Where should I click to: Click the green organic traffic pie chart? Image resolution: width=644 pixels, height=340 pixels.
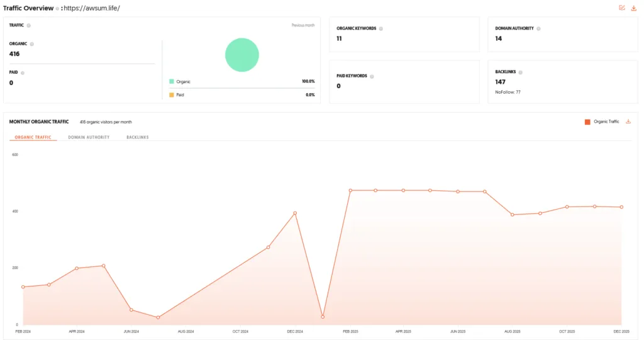click(242, 55)
